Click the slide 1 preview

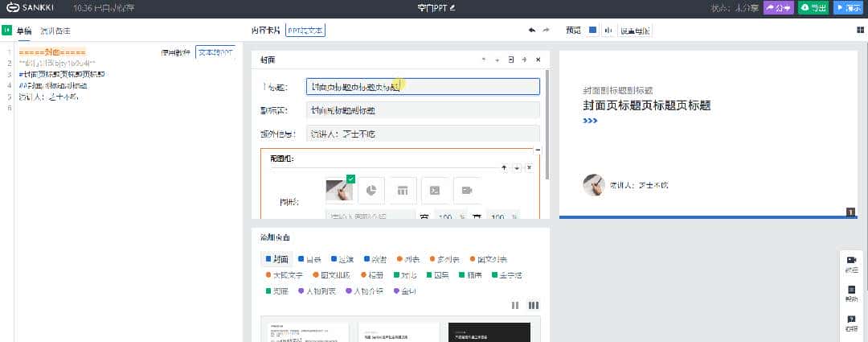tap(708, 134)
